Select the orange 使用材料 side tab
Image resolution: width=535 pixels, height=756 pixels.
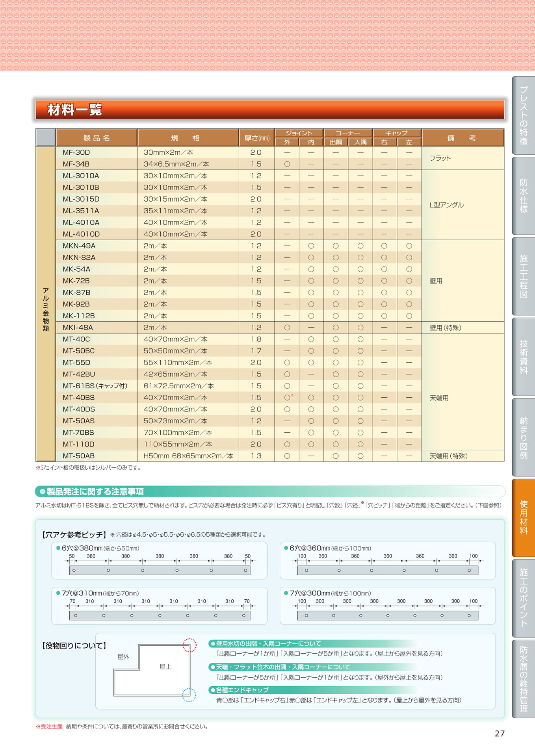[x=524, y=518]
